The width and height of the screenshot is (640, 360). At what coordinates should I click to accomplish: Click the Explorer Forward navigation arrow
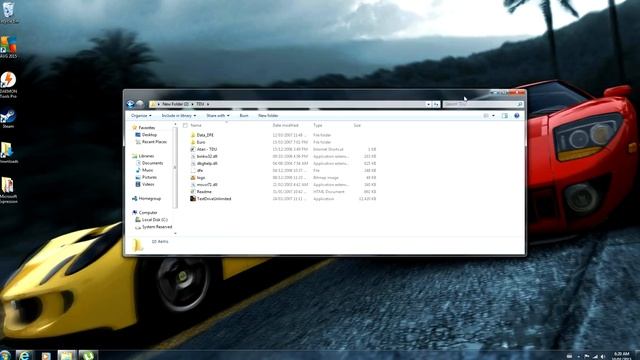click(140, 104)
